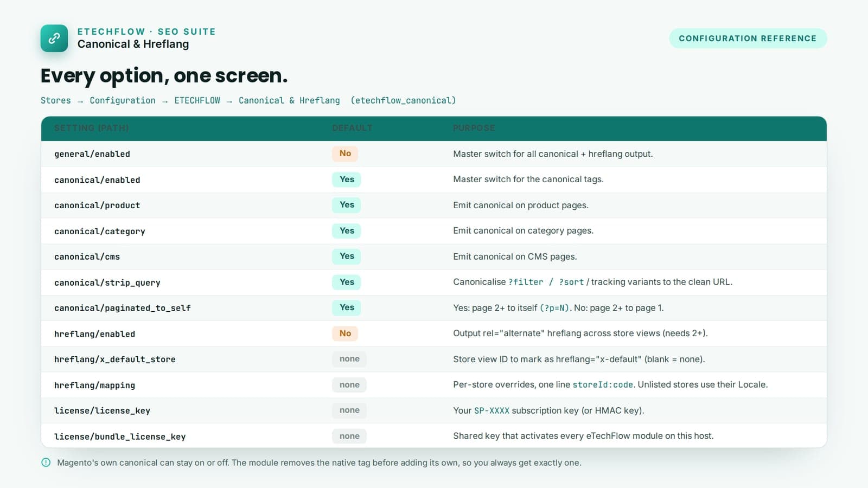Click the 'Canonical & Hreflang' title under SEO Suite

(133, 44)
